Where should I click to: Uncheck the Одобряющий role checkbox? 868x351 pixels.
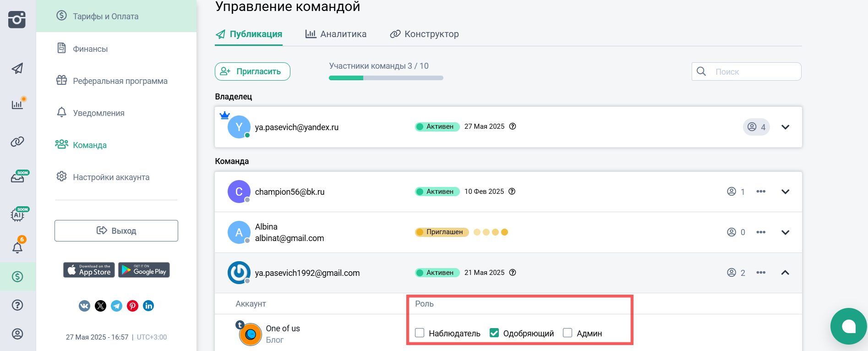point(494,333)
